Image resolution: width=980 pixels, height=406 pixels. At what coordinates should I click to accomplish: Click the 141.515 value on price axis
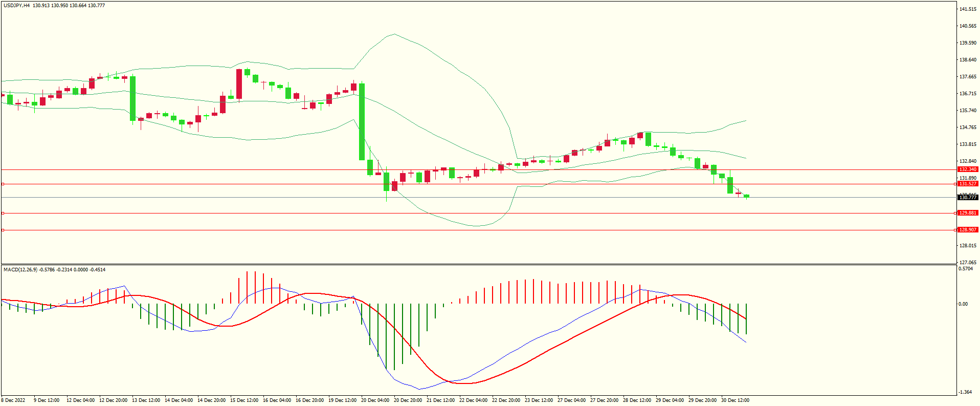point(968,9)
